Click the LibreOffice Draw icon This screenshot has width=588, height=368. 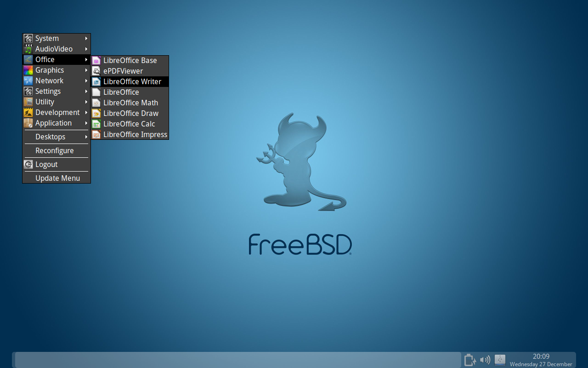pos(96,113)
